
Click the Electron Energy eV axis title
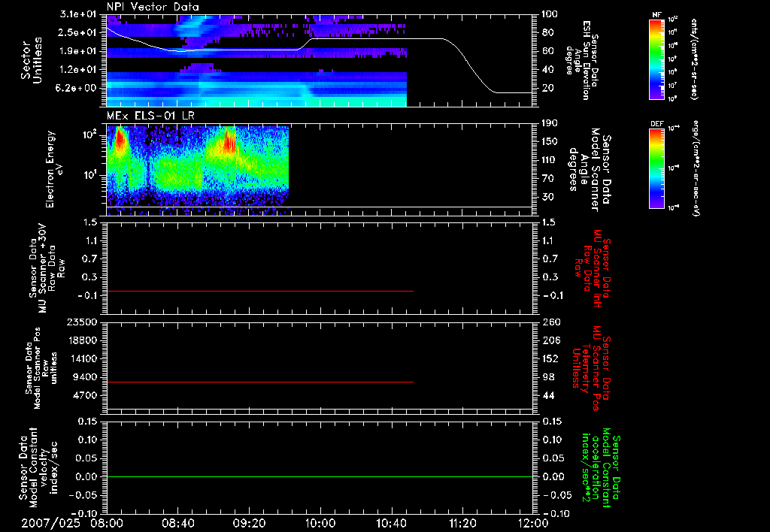point(54,169)
